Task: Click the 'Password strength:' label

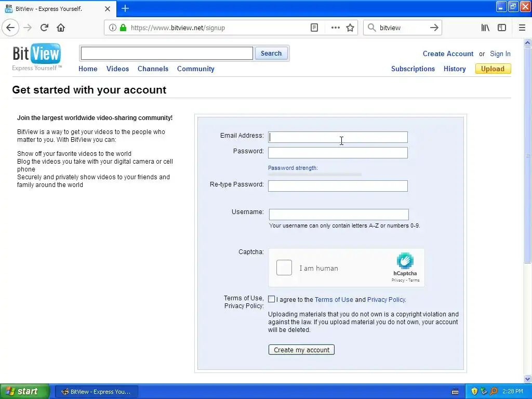Action: [293, 168]
